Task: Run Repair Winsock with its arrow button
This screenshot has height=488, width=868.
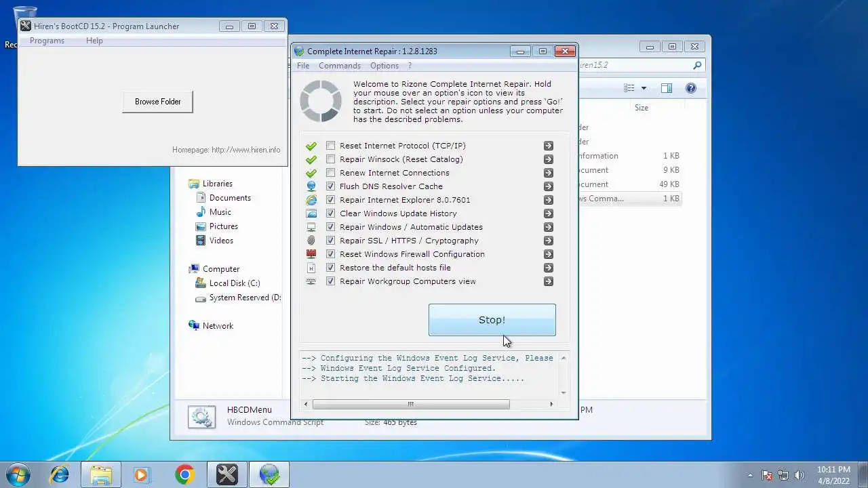Action: pos(548,159)
